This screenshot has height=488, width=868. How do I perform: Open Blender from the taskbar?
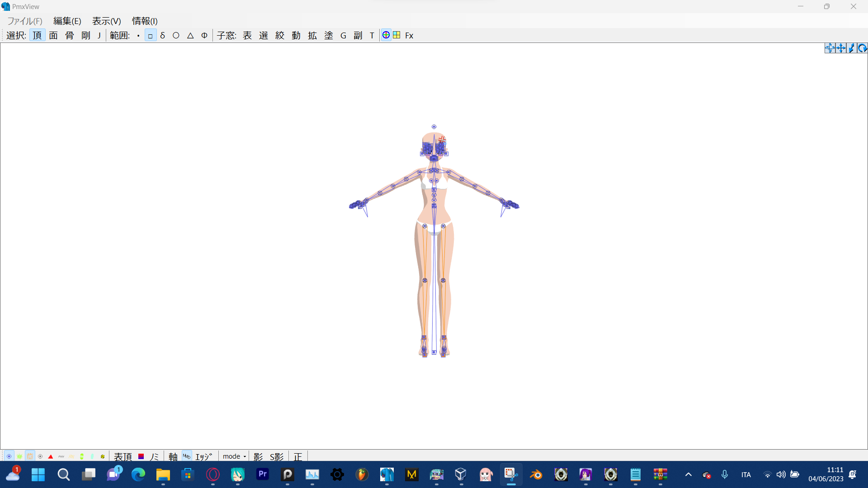[x=536, y=474]
